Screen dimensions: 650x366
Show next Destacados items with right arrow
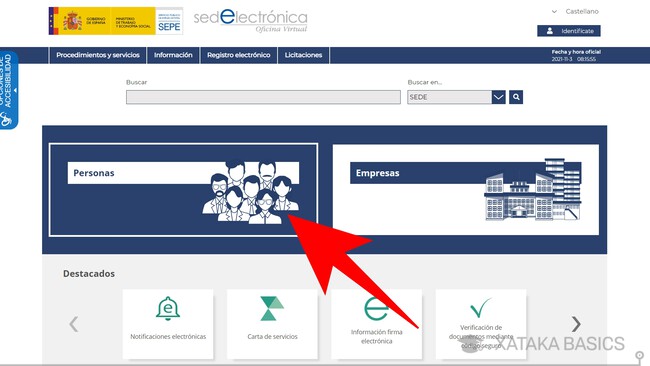click(576, 324)
